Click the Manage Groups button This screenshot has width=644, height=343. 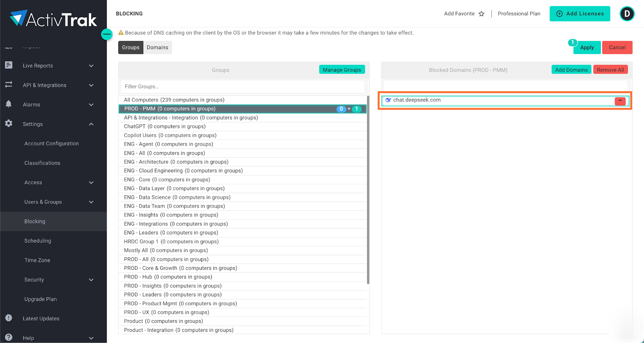click(342, 70)
